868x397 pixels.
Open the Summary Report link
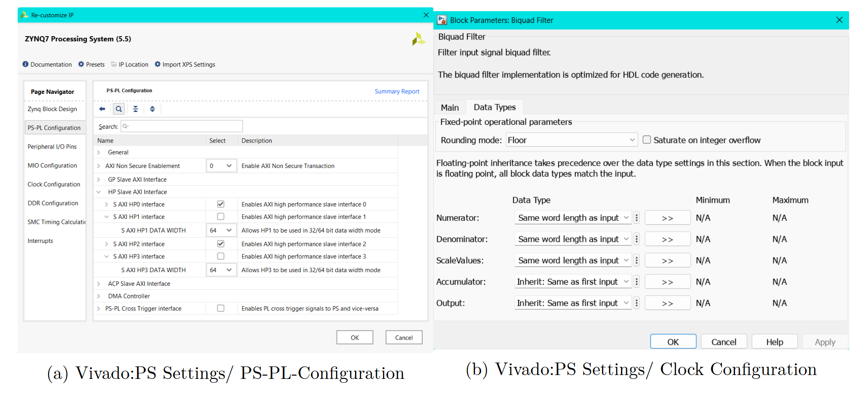pos(397,91)
